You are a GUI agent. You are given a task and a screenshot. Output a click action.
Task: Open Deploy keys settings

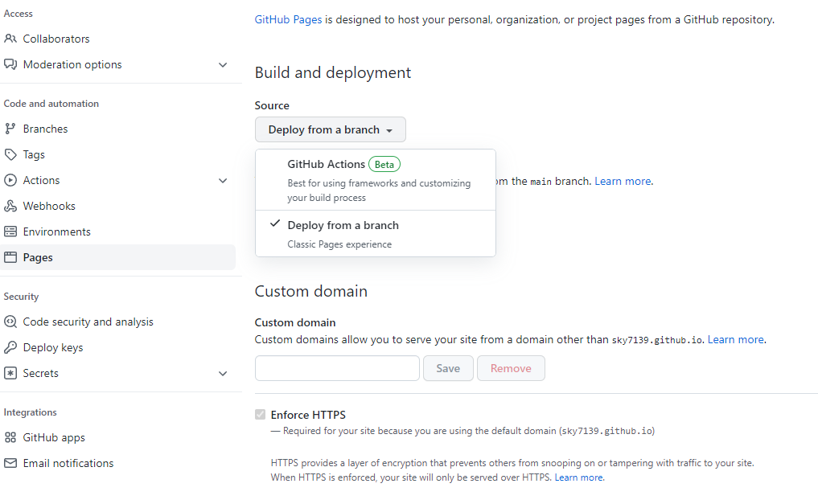click(x=53, y=347)
